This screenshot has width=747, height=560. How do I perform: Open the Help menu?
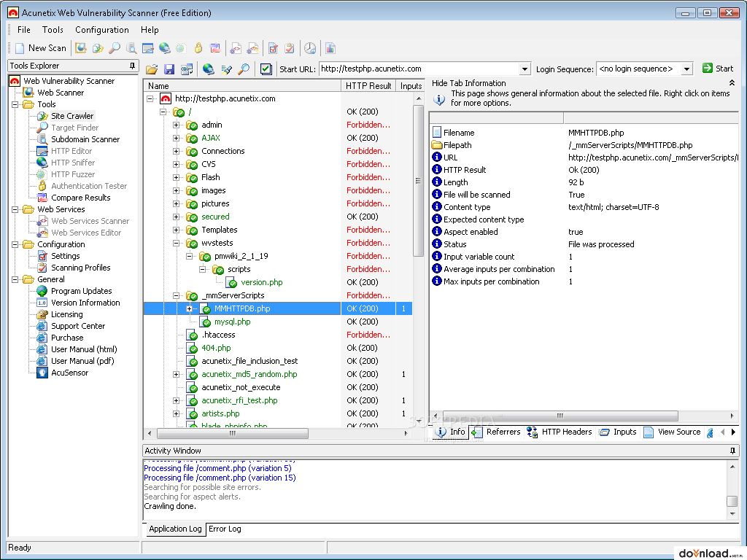[150, 29]
